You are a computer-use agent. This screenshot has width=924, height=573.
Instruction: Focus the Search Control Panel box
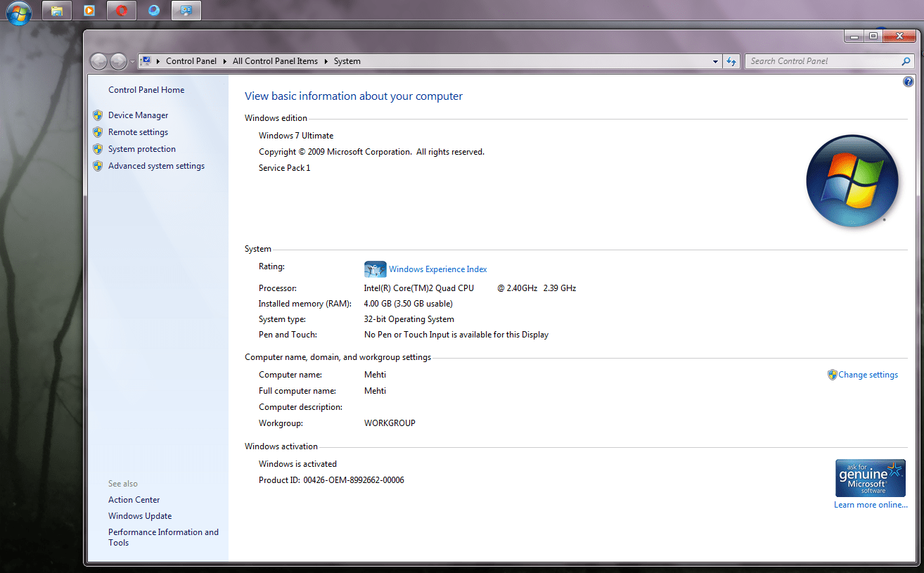tap(823, 61)
